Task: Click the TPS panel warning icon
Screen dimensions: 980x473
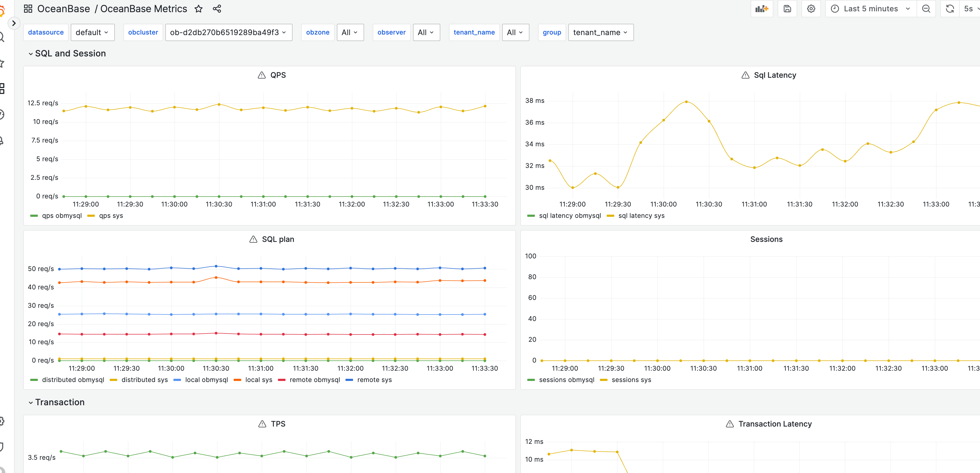Action: pyautogui.click(x=262, y=424)
